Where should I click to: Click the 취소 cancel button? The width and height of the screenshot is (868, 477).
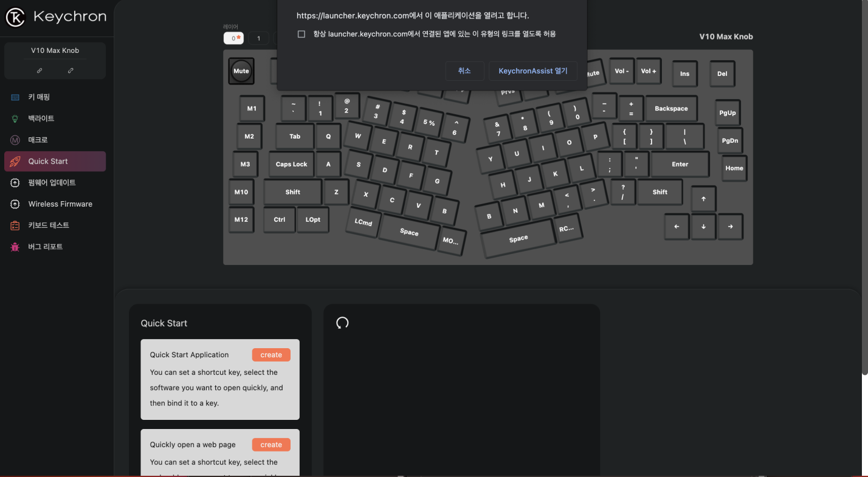[x=464, y=71]
